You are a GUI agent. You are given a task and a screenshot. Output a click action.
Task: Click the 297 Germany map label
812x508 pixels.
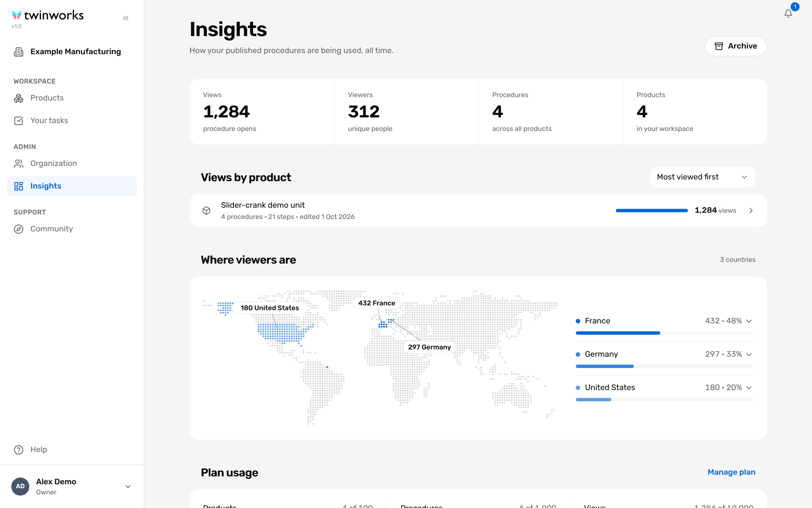point(429,347)
